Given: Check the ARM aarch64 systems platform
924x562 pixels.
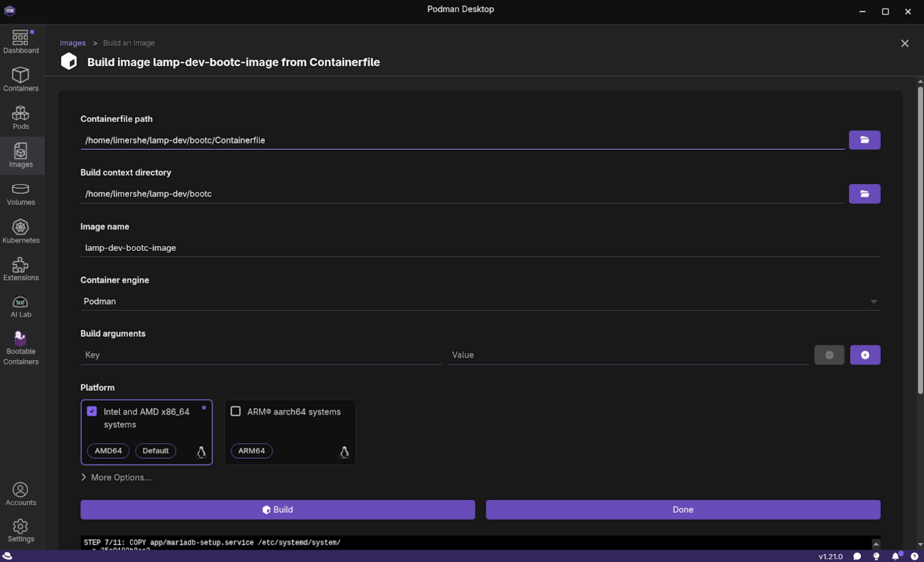Looking at the screenshot, I should click(236, 411).
